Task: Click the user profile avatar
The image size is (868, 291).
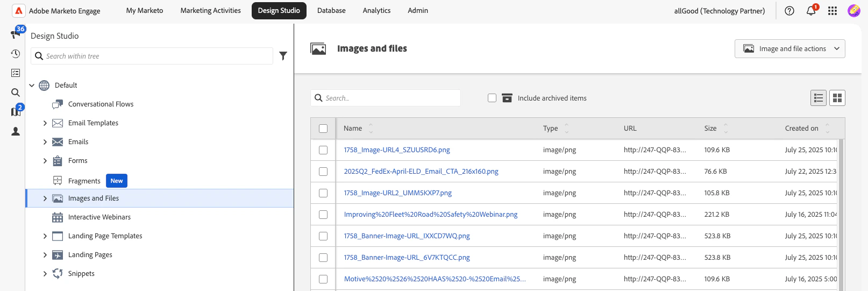Action: pyautogui.click(x=854, y=11)
